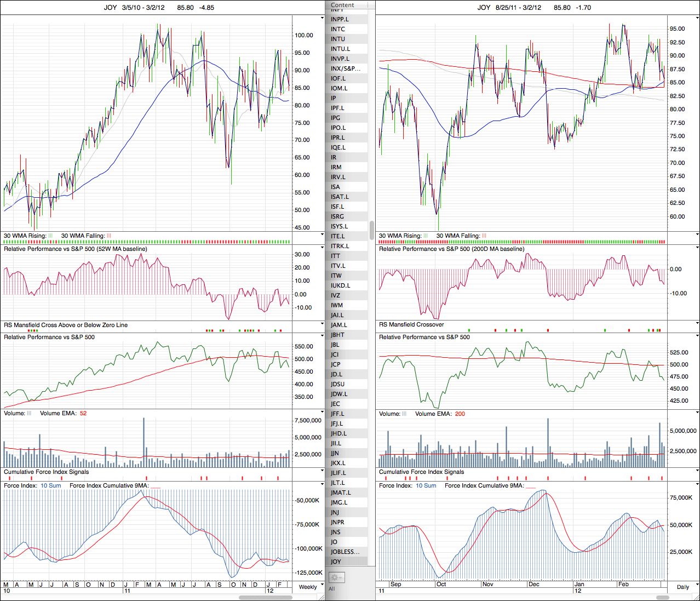Open daily Volume panel menu arrow
The image size is (700, 601).
697,413
